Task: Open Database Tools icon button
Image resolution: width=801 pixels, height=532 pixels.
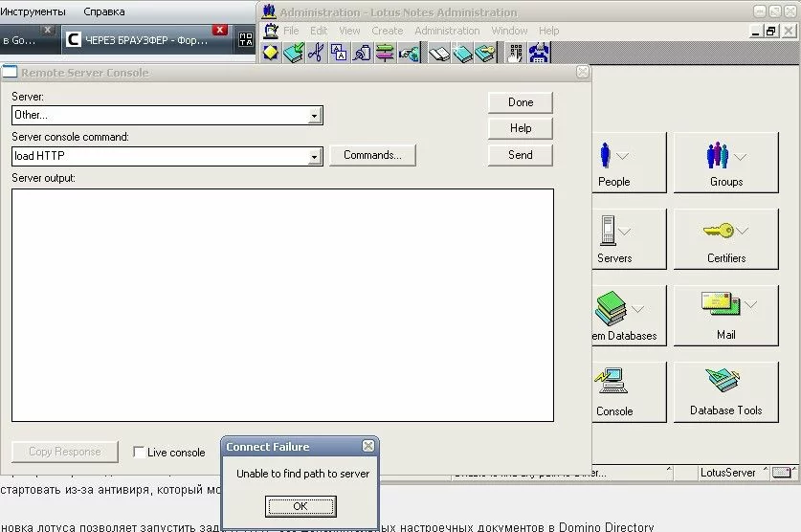Action: point(725,391)
